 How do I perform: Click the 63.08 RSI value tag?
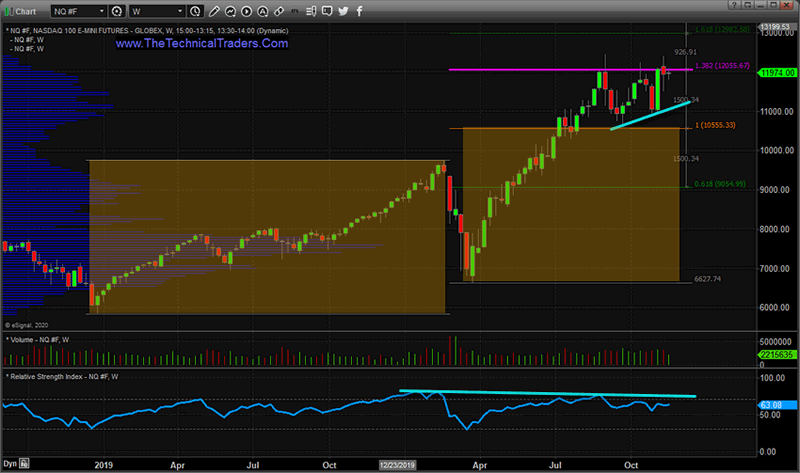point(777,405)
